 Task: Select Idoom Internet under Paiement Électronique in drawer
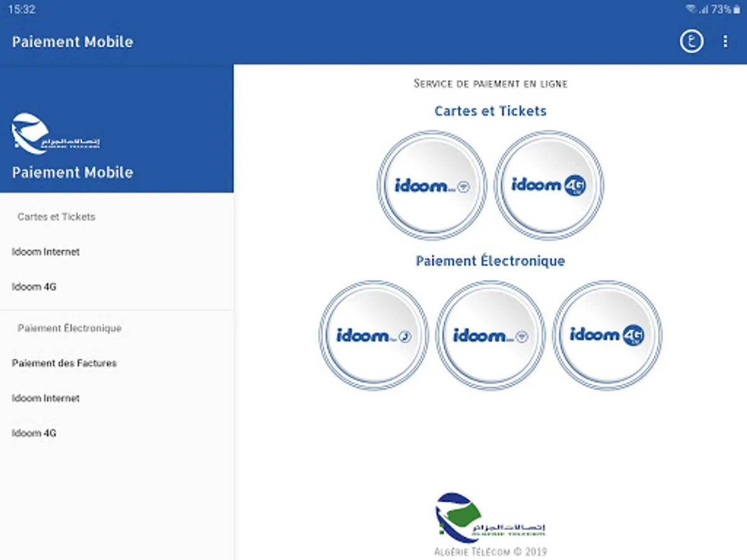pos(116,398)
